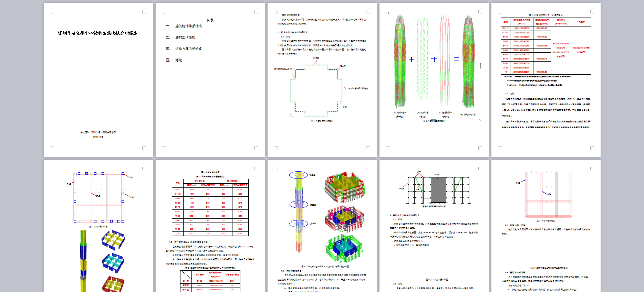Click the middle blue ellipse on page eight tower
The image size is (644, 292).
pos(298,204)
